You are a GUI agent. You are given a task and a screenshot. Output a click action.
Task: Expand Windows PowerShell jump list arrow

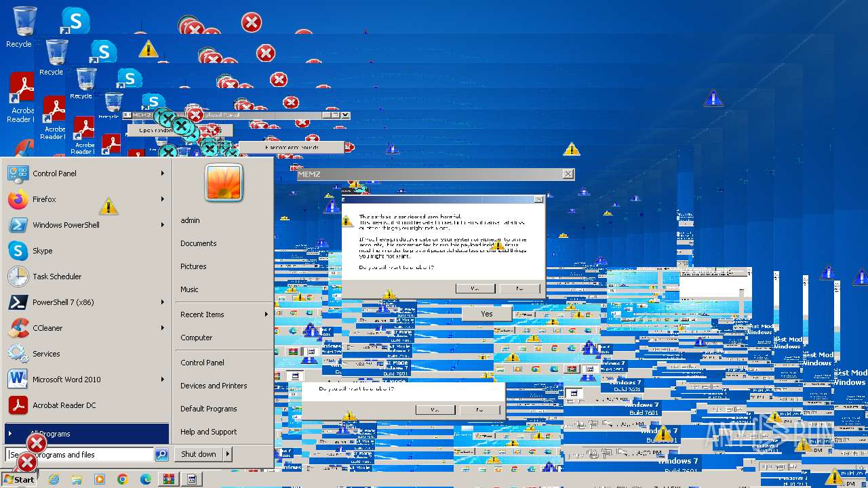pyautogui.click(x=163, y=225)
